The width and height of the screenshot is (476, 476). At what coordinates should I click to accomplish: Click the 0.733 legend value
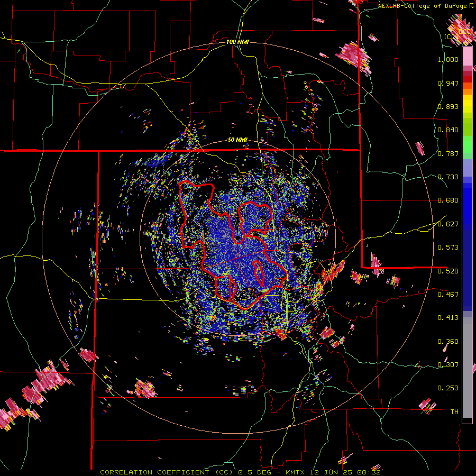point(448,177)
